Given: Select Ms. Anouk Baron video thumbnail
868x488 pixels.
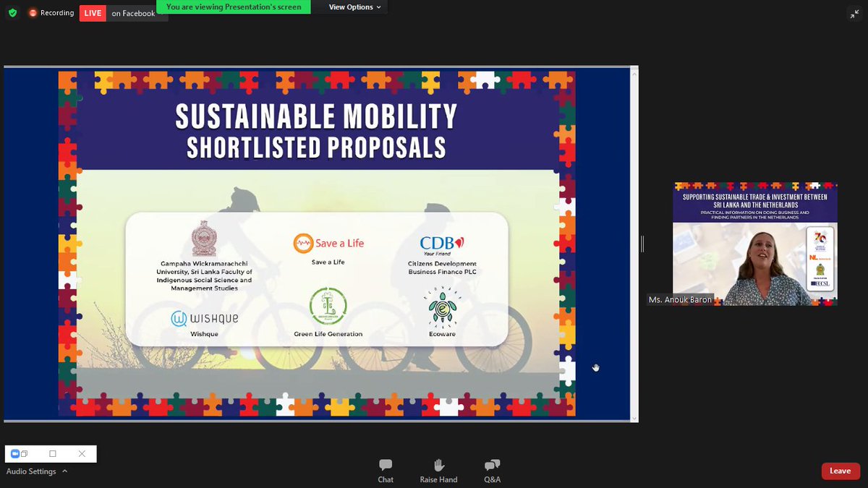Looking at the screenshot, I should [x=755, y=243].
